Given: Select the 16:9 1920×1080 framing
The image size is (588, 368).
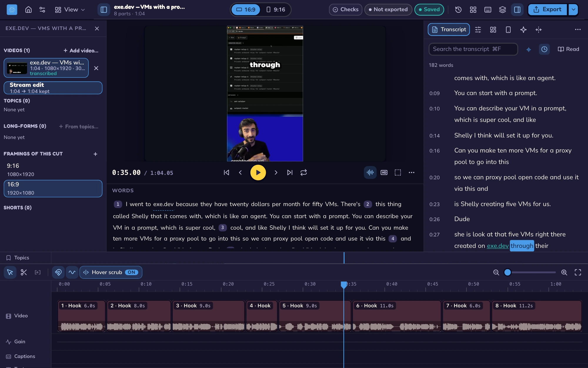Looking at the screenshot, I should [x=53, y=188].
